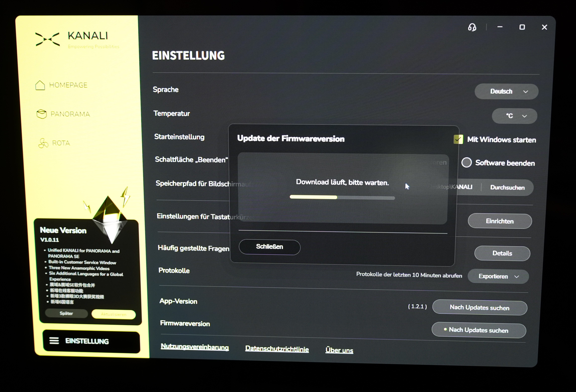
Task: Open the Exportieren protocol dropdown
Action: [x=498, y=276]
